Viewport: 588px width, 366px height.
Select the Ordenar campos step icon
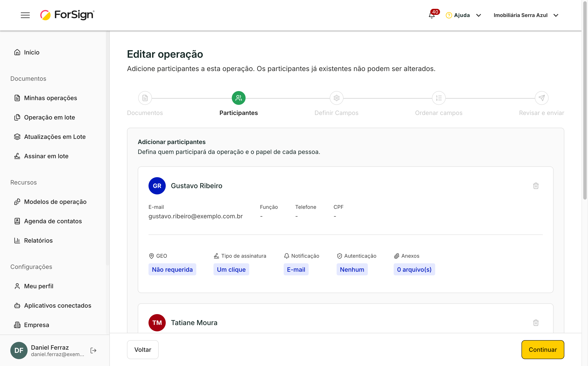[x=439, y=98]
